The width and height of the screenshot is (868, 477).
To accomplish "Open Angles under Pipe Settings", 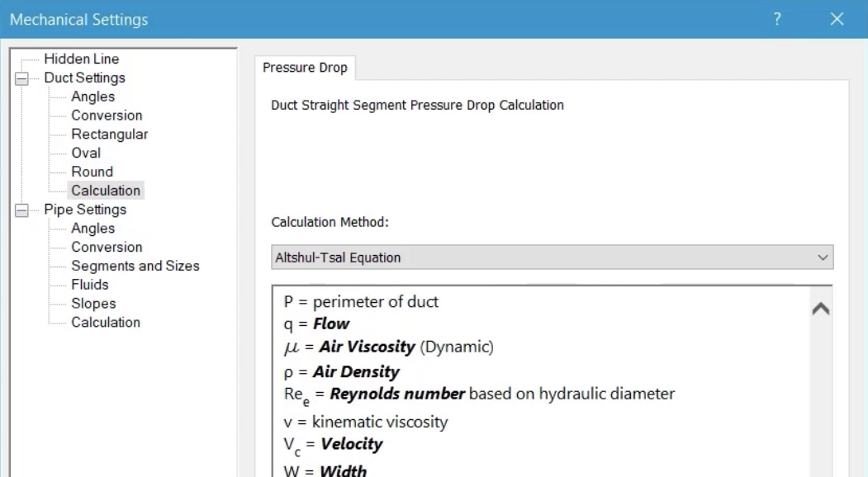I will (93, 228).
